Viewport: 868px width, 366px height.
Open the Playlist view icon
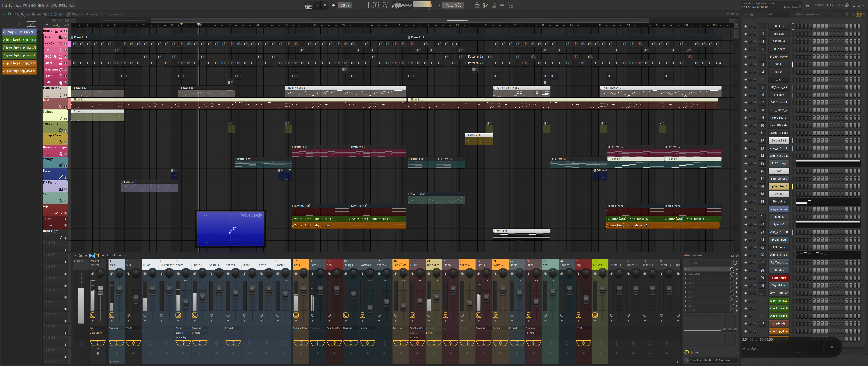tap(477, 5)
